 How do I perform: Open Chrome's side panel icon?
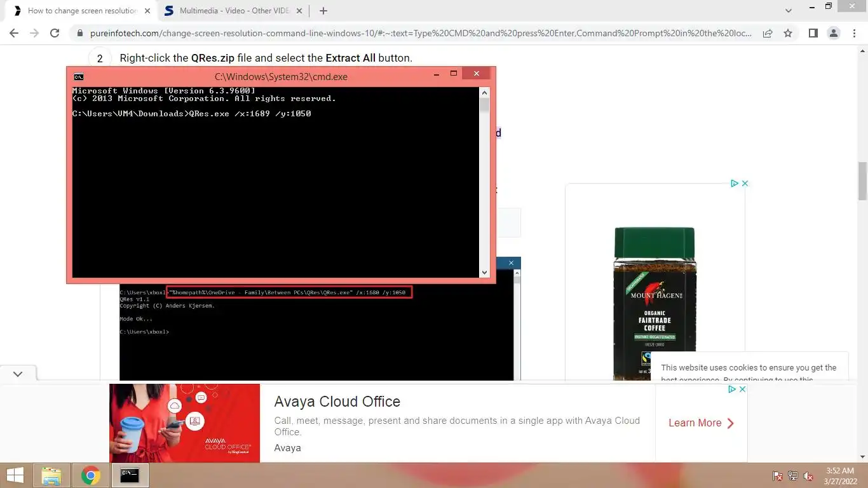coord(813,33)
